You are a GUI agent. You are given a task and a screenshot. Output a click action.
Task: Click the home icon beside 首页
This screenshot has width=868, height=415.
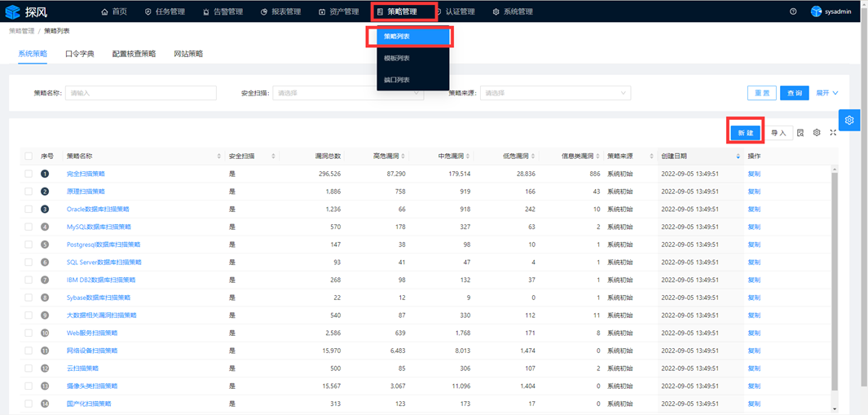point(104,11)
